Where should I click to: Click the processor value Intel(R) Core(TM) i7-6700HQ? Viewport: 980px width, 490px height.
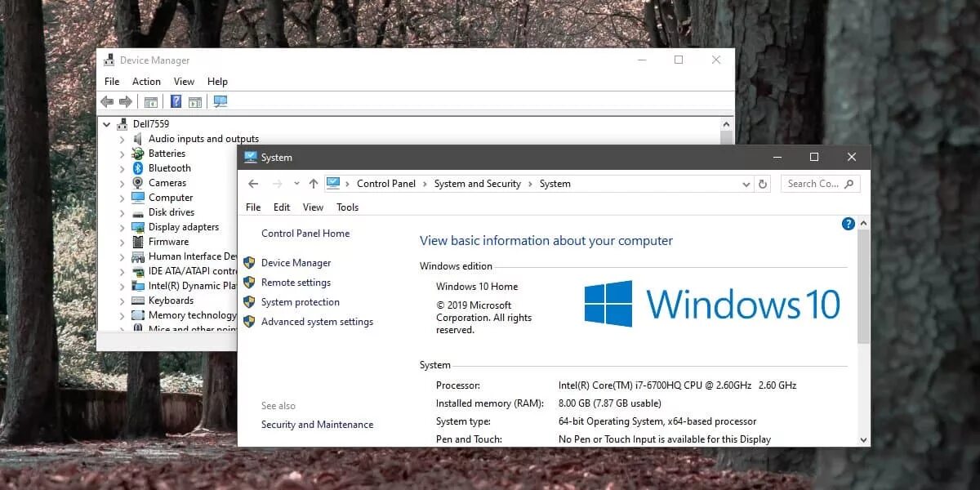tap(677, 385)
